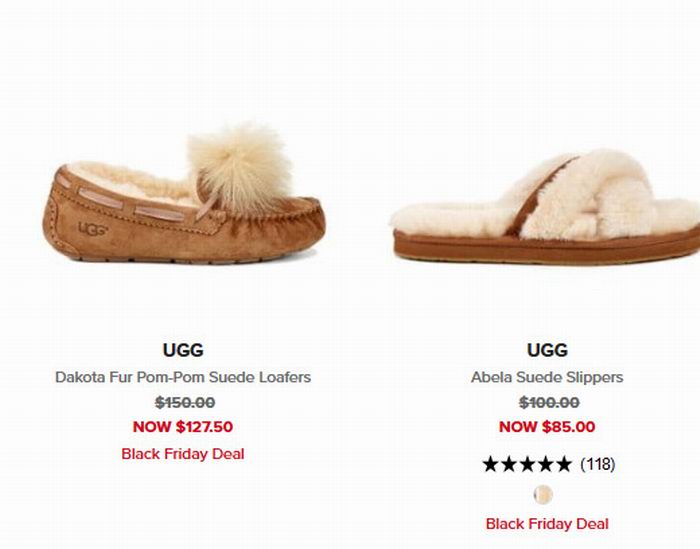Image resolution: width=700 pixels, height=549 pixels.
Task: Click the last star in Abela rating
Action: point(563,464)
